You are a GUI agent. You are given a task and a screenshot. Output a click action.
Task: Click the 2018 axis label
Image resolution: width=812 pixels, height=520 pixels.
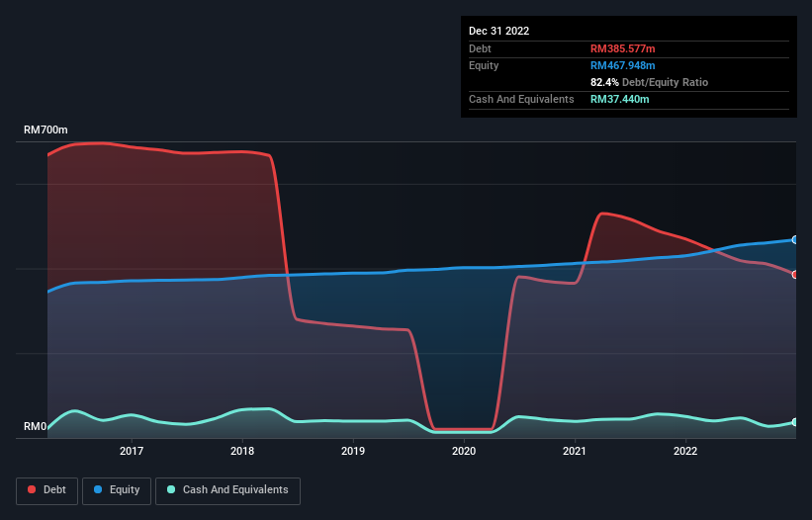242,451
